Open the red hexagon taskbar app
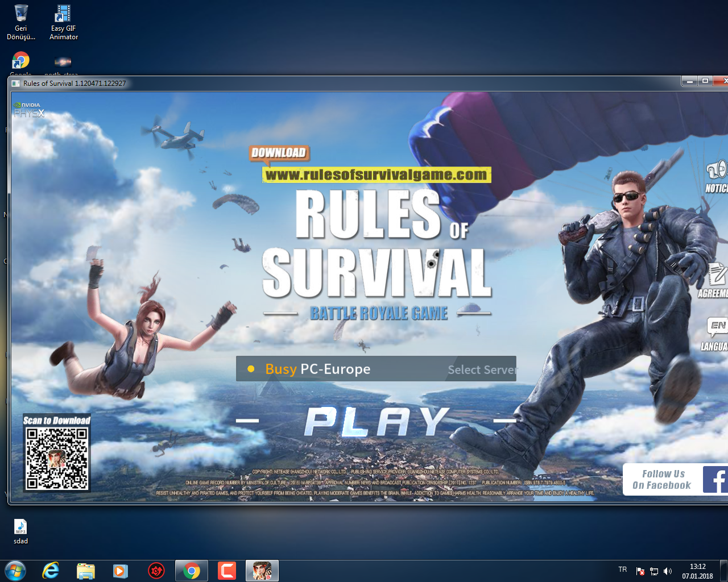The width and height of the screenshot is (728, 582). (156, 571)
